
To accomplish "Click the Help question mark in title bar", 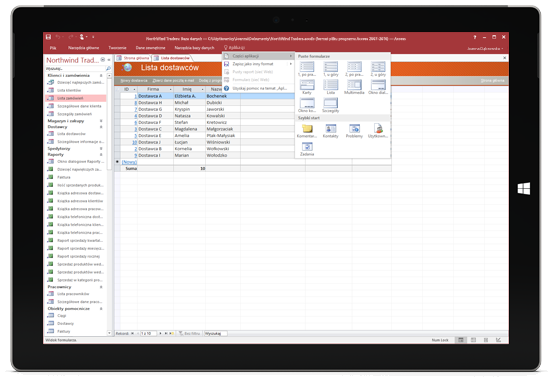I will [x=475, y=37].
